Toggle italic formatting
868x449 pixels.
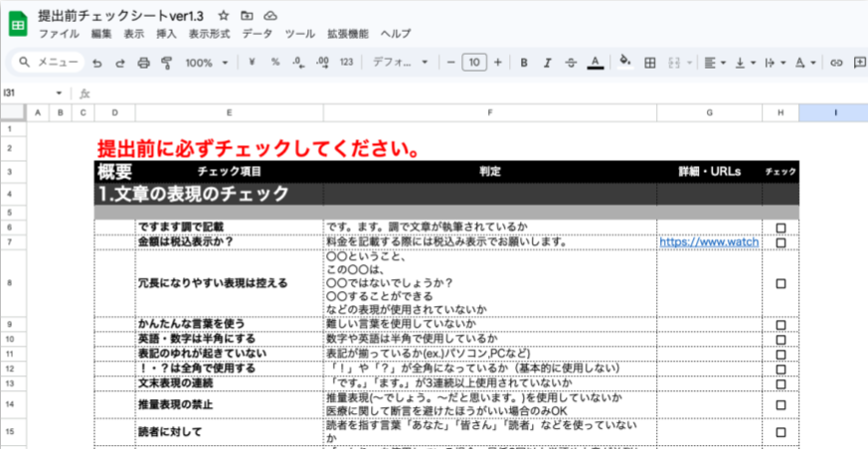pos(548,63)
